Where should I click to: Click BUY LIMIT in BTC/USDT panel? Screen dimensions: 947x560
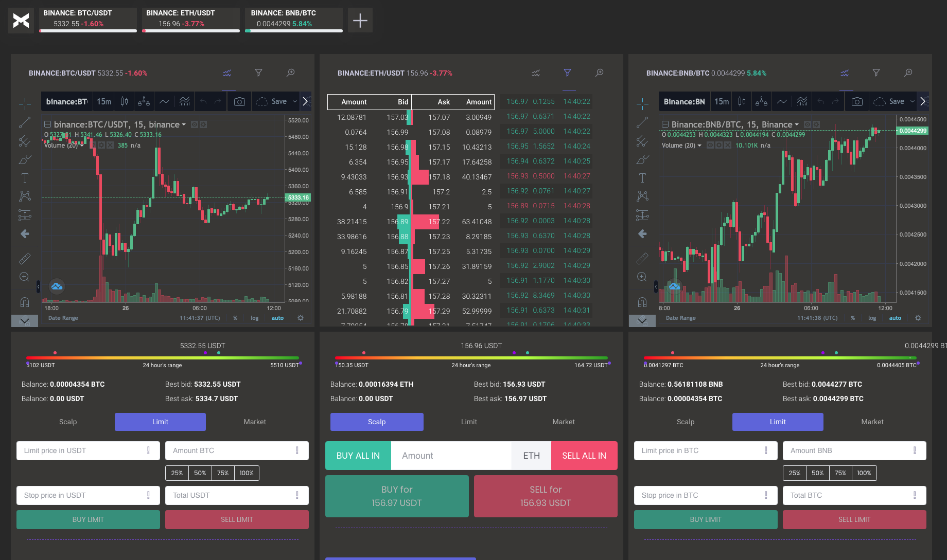click(x=88, y=519)
